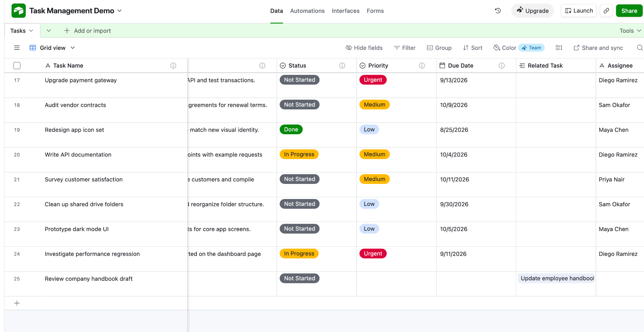Image resolution: width=644 pixels, height=332 pixels.
Task: Click Add or import
Action: coord(87,30)
